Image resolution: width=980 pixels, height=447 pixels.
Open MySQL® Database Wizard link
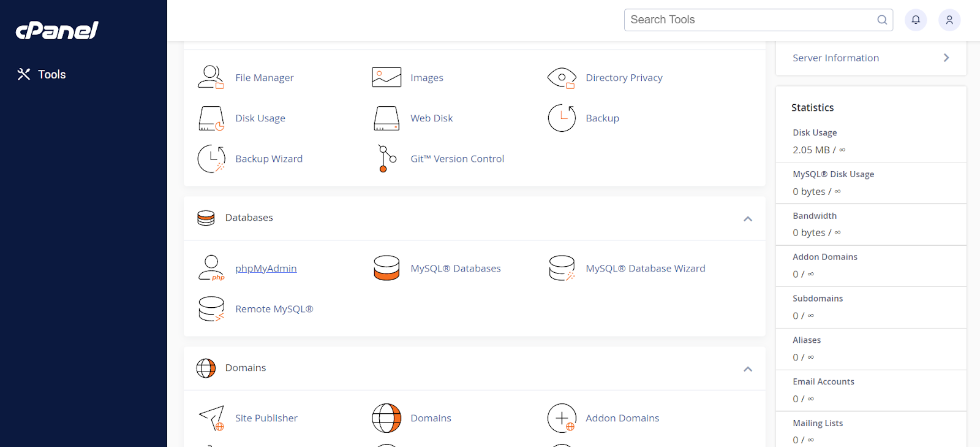pyautogui.click(x=646, y=269)
